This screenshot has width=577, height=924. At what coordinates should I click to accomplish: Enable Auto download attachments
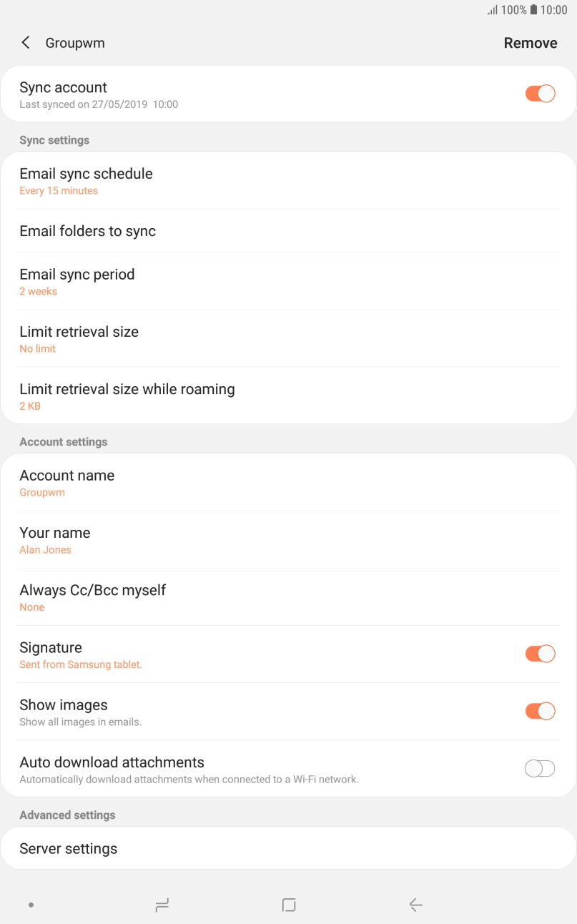540,768
